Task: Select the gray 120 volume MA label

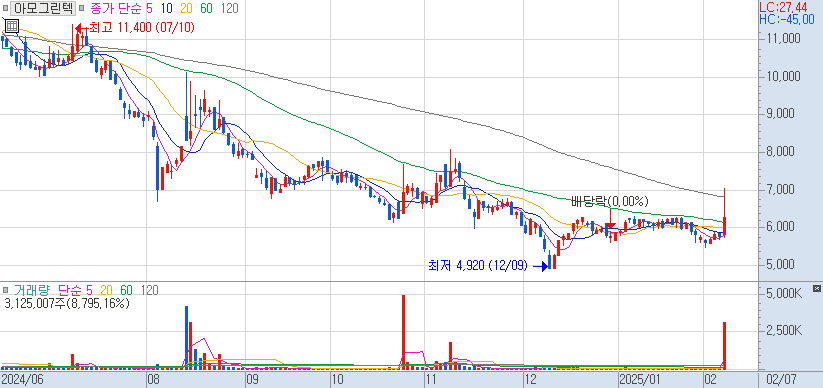Action: (150, 290)
